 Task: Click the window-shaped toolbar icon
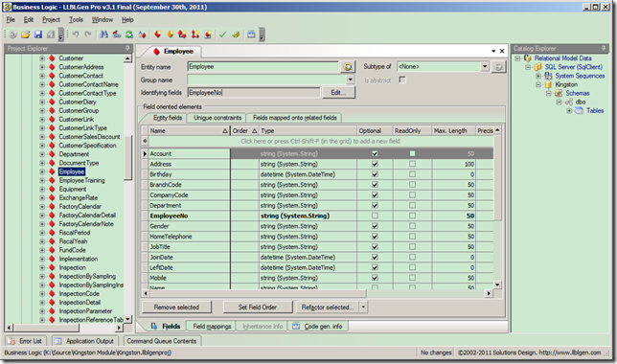tap(251, 34)
